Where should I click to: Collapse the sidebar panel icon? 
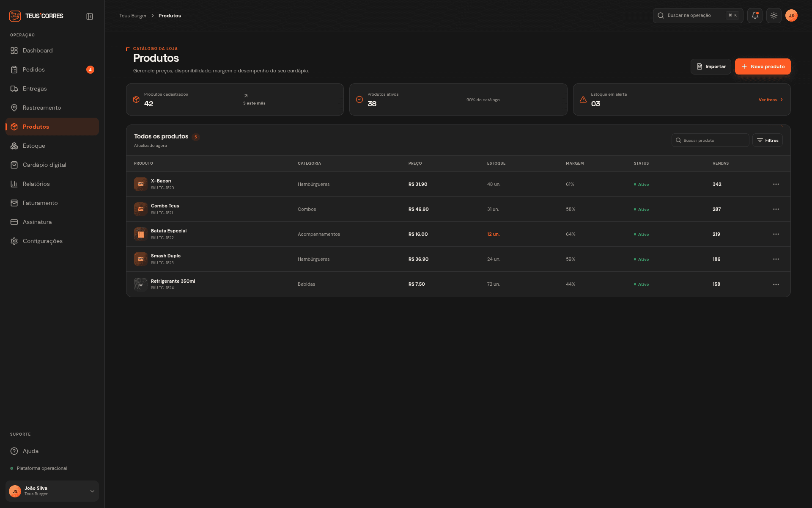(x=90, y=16)
